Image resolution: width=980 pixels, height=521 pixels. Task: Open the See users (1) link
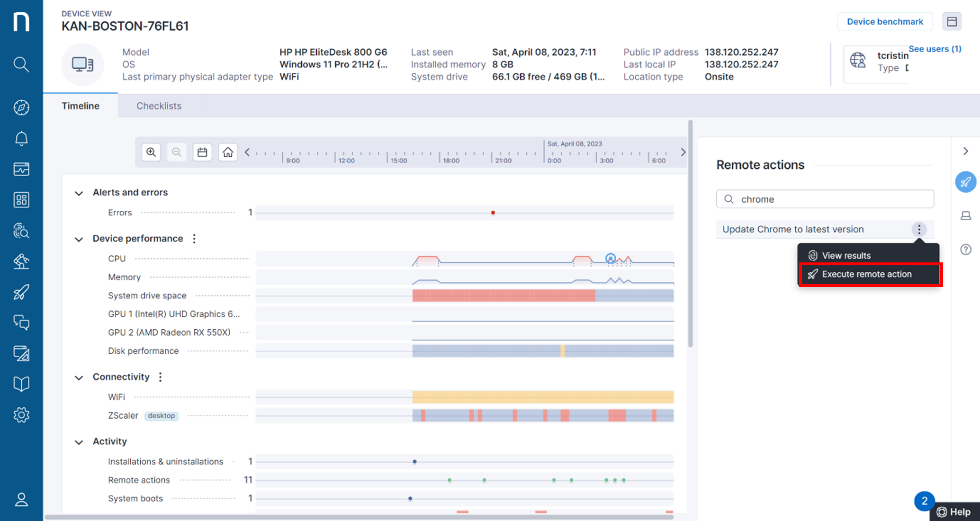935,49
